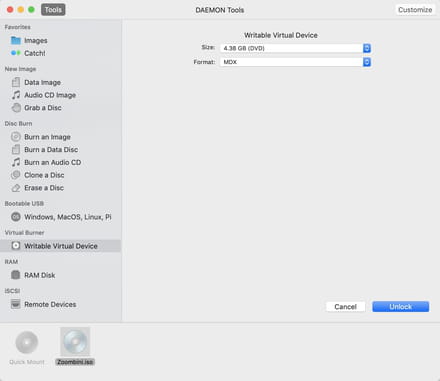Click the Remote Devices icon

(x=16, y=304)
